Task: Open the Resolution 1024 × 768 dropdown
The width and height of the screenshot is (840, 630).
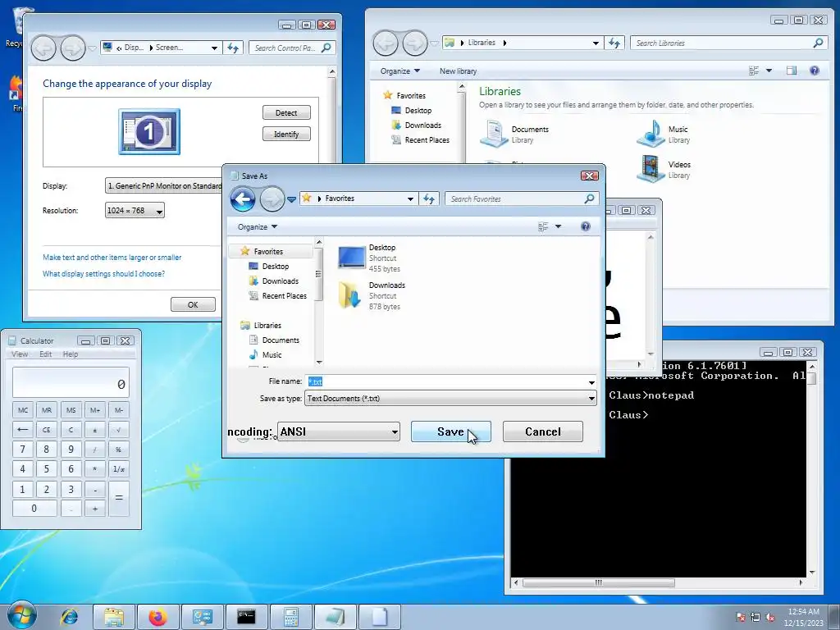Action: 135,211
